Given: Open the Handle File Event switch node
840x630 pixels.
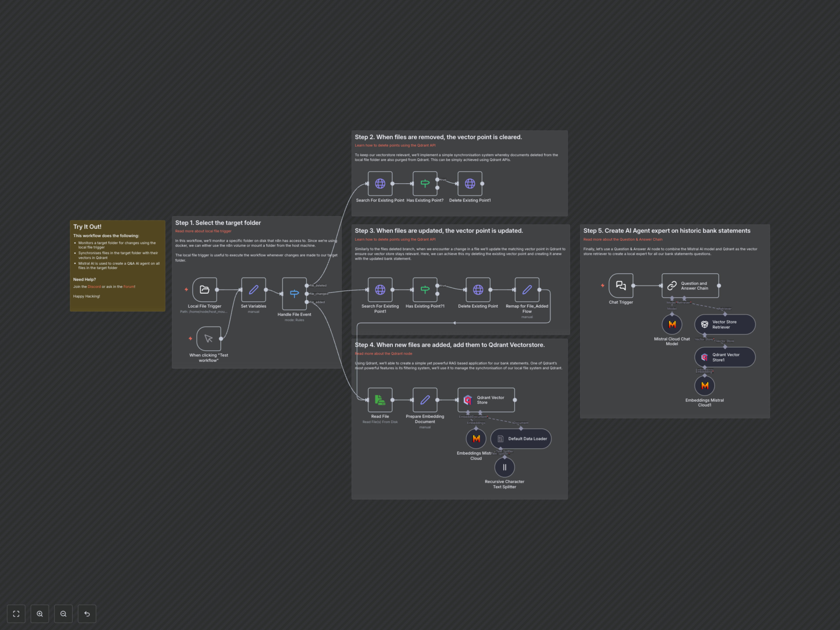Looking at the screenshot, I should 294,294.
